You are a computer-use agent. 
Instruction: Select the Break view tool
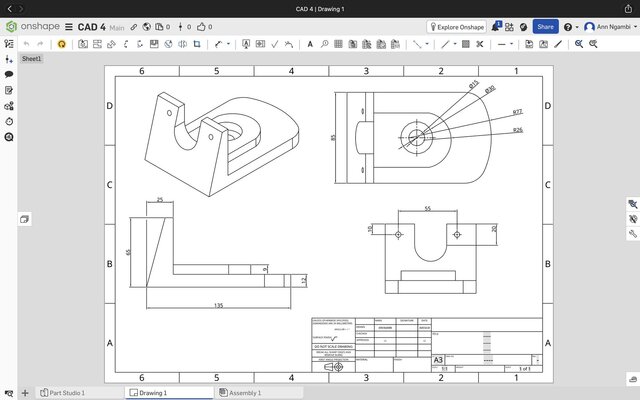pos(182,44)
